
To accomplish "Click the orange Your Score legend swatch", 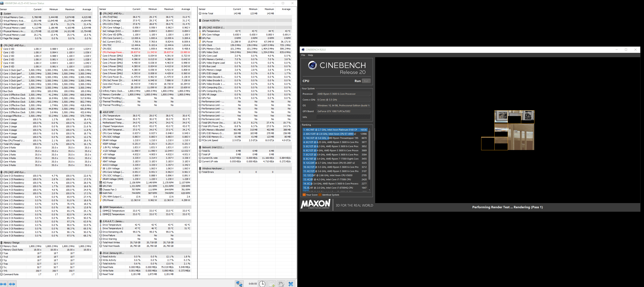I will point(304,195).
